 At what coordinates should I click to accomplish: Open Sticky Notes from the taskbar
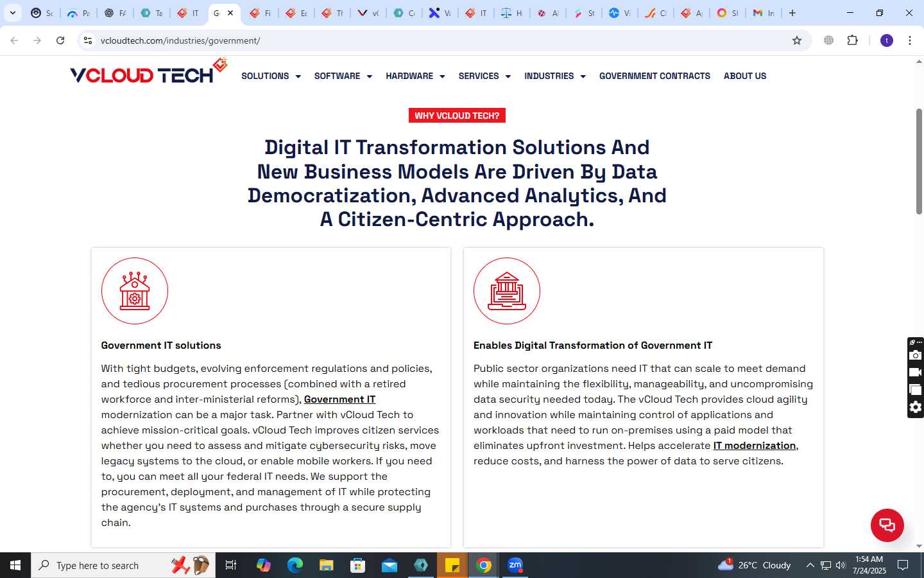452,565
